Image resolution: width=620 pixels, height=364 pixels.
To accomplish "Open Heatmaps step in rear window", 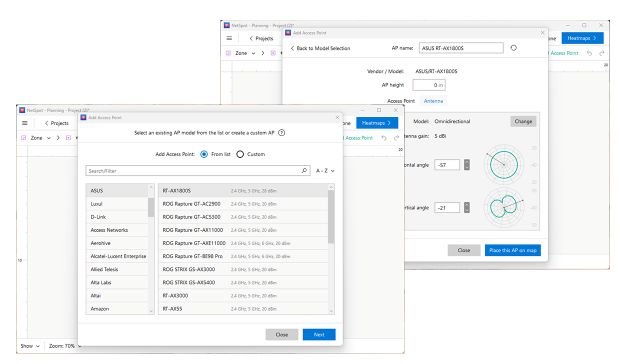I will pyautogui.click(x=582, y=38).
